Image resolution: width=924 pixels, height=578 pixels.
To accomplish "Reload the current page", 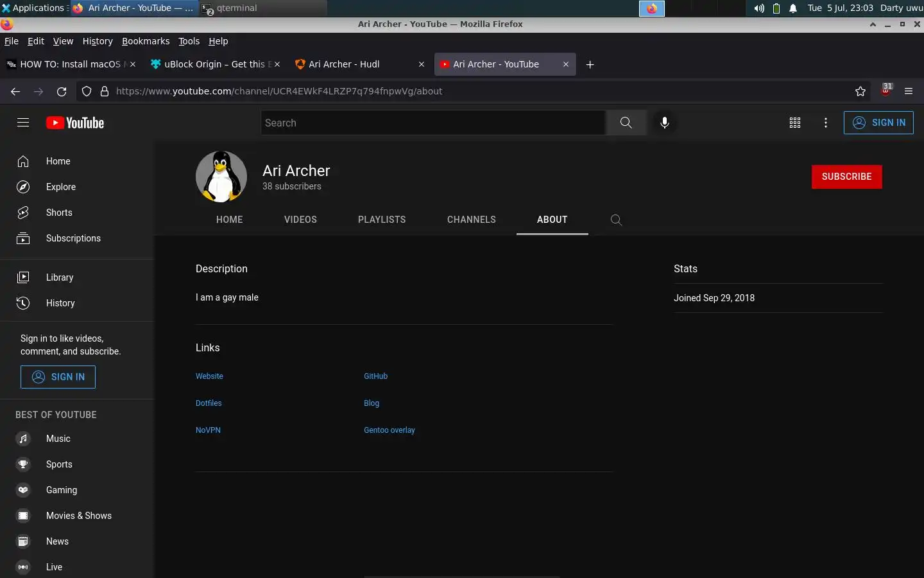I will 62,91.
